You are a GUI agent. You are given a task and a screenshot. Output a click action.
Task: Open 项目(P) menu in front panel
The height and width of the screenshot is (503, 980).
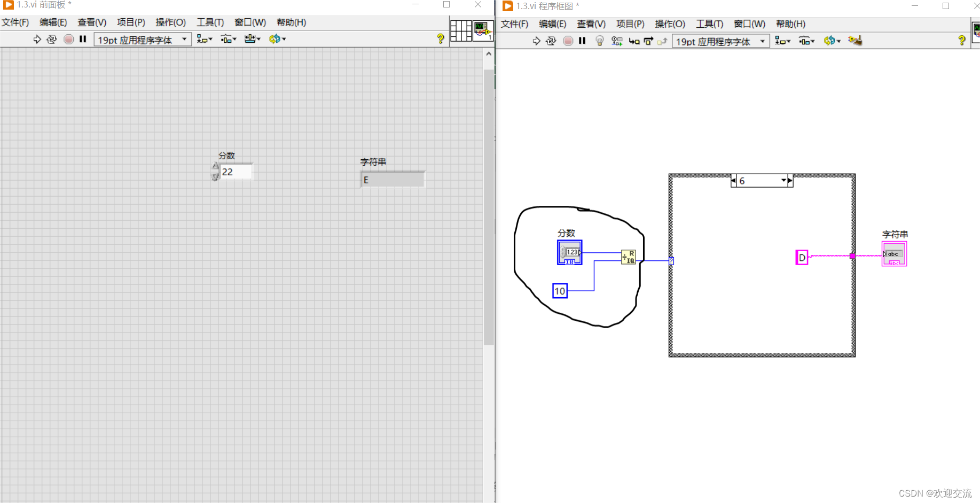pyautogui.click(x=131, y=22)
